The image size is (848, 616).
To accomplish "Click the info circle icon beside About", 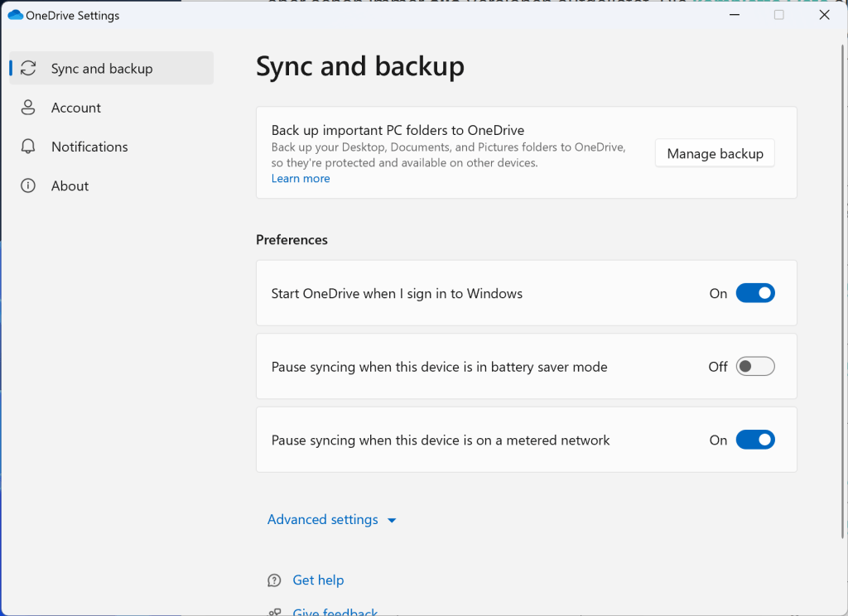I will pos(28,186).
